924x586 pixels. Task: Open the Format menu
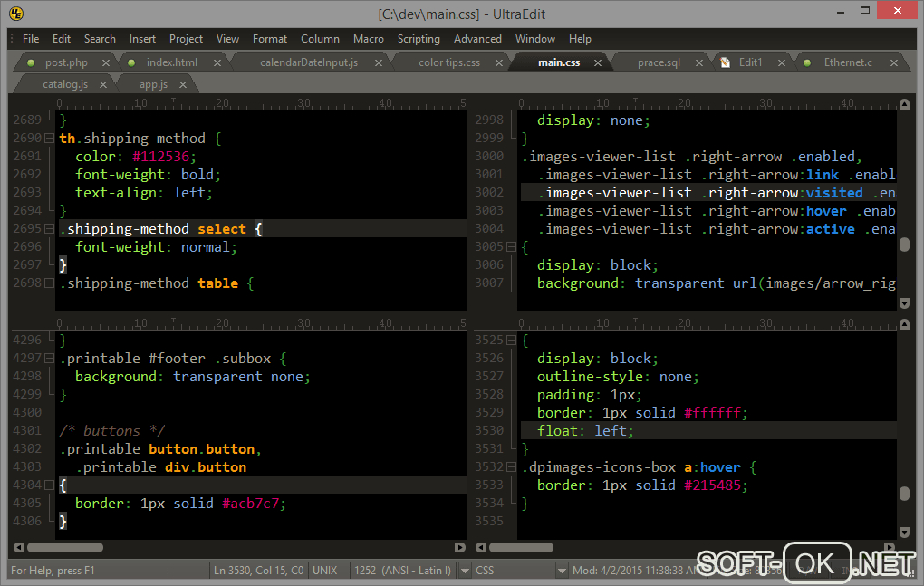pyautogui.click(x=270, y=39)
